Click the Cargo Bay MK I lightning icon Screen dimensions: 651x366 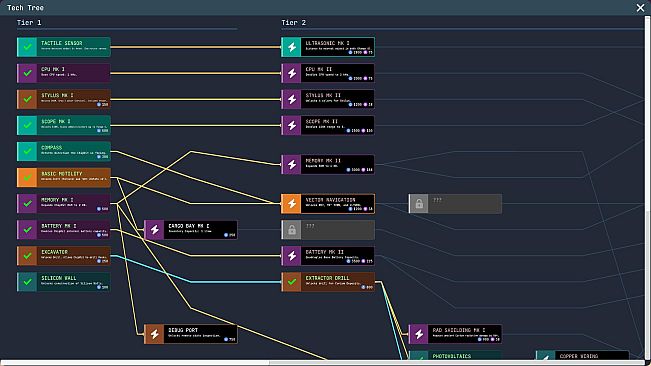(154, 229)
